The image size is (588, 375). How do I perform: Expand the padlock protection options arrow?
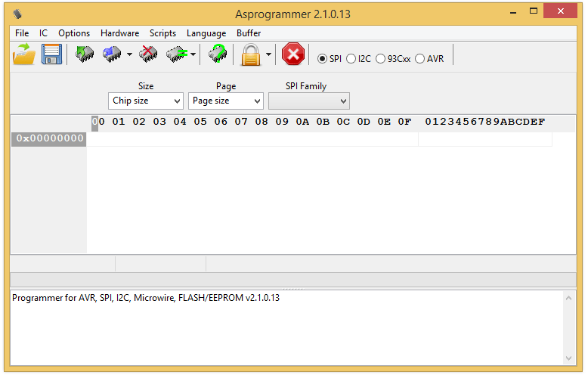tap(268, 54)
